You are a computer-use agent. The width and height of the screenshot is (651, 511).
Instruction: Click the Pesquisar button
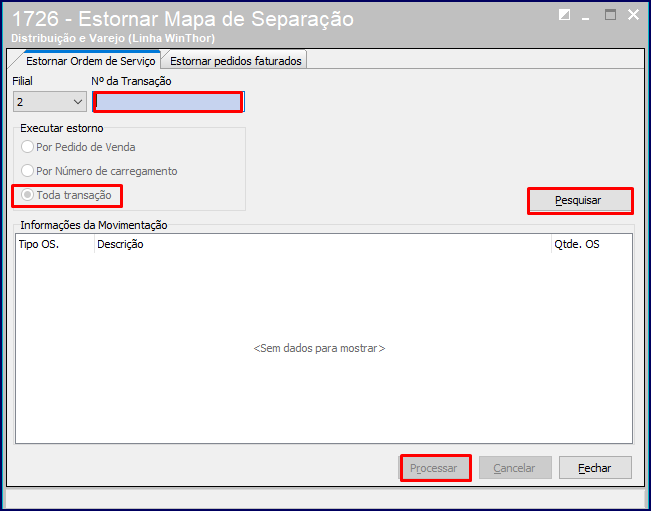580,200
